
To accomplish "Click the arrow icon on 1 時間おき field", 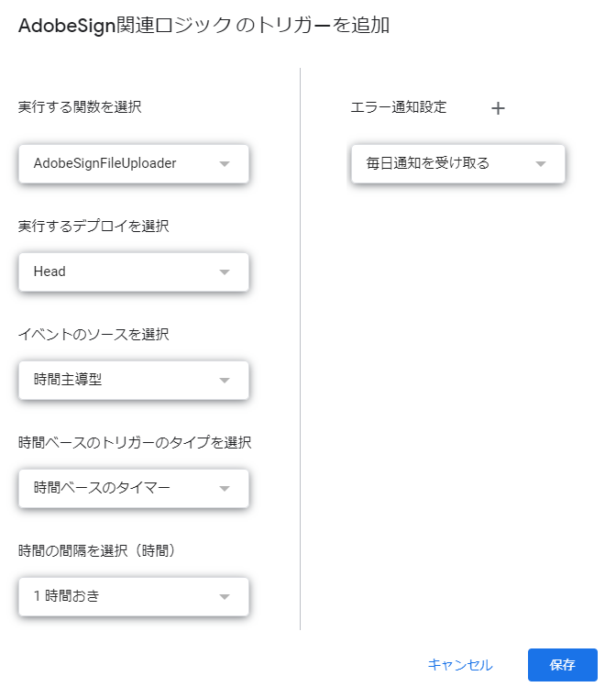I will [225, 596].
